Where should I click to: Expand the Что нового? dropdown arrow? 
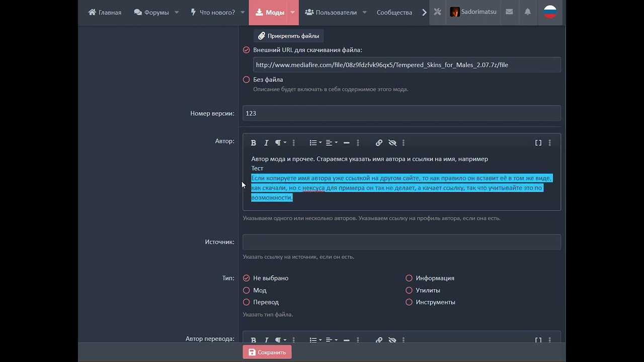[x=243, y=12]
